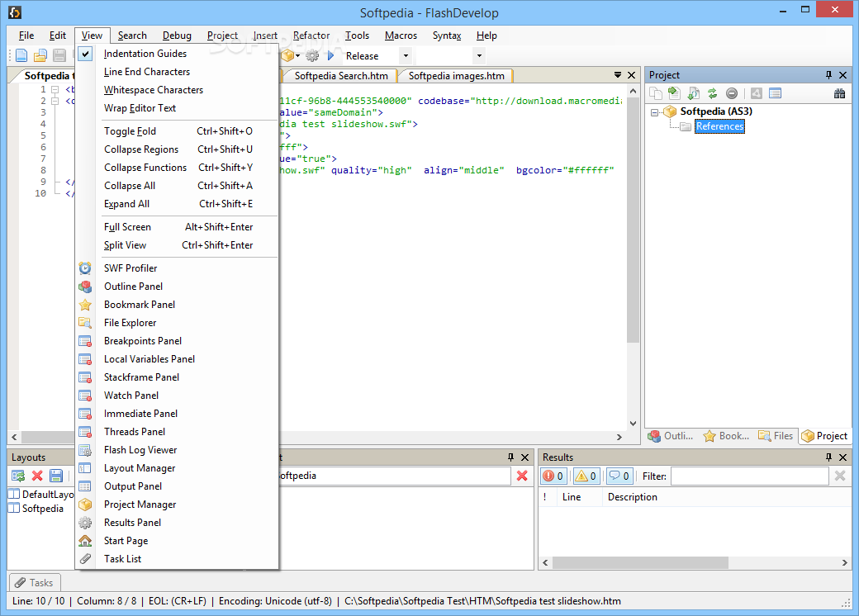Click the New Document toolbar icon
This screenshot has height=616, width=859.
(21, 55)
